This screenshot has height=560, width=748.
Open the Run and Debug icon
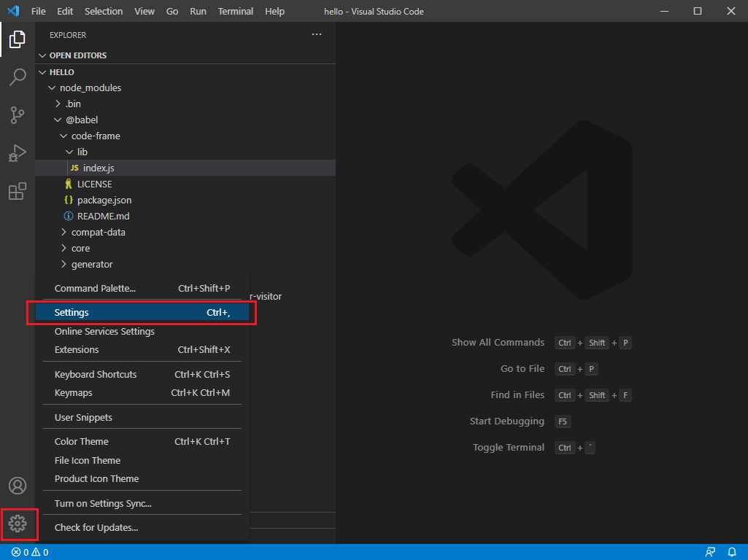coord(18,153)
